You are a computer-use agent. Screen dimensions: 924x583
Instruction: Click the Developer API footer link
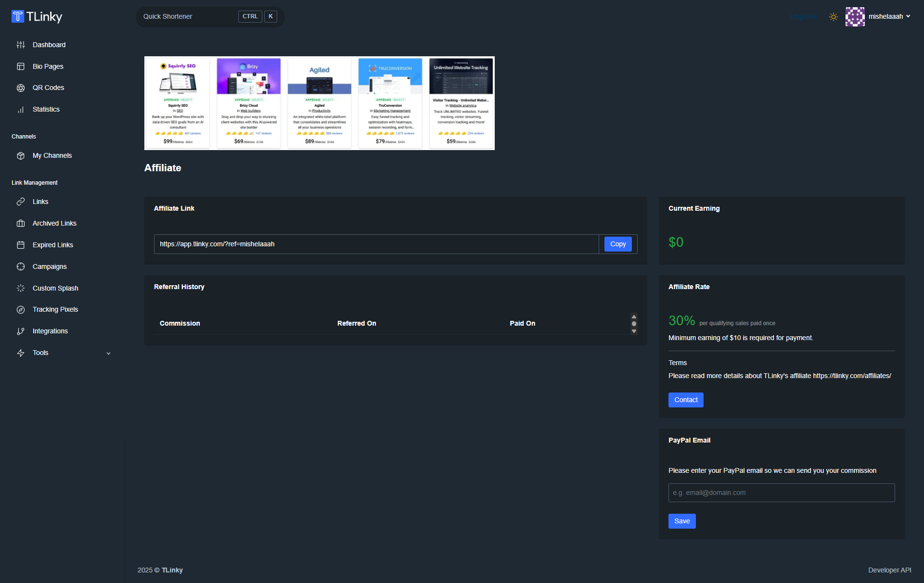889,570
